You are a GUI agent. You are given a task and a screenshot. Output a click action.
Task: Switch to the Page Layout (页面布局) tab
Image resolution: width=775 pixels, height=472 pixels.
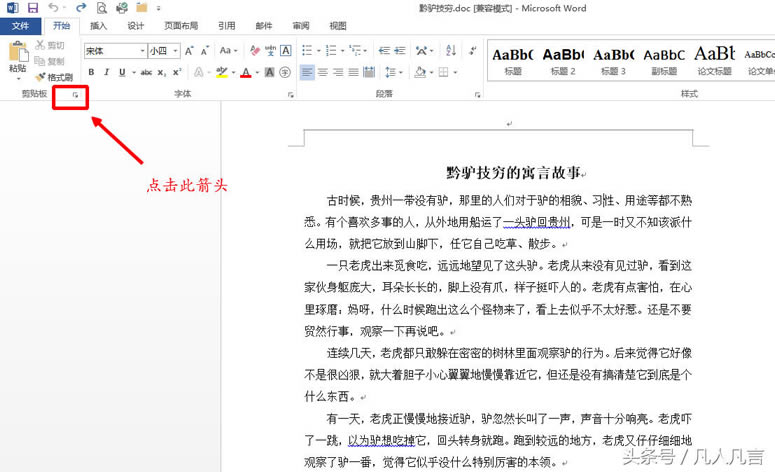tap(181, 26)
